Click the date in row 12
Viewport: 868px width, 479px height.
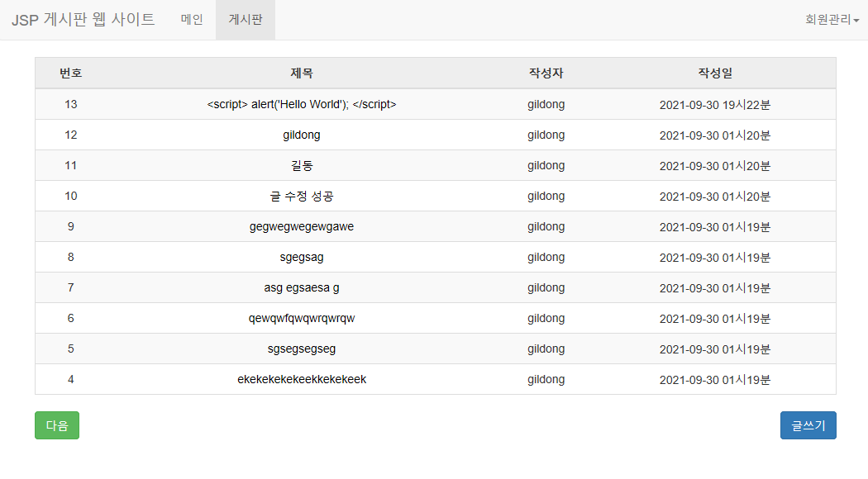coord(715,135)
